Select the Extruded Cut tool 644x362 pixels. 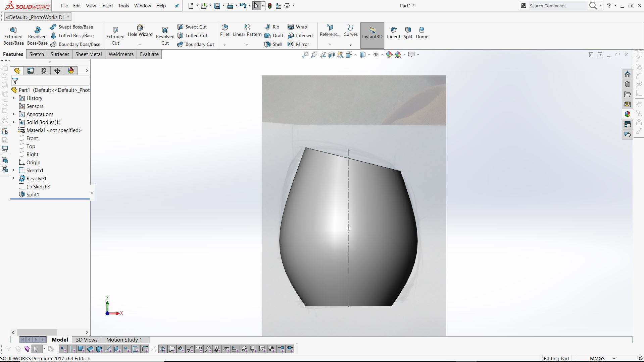tap(115, 36)
